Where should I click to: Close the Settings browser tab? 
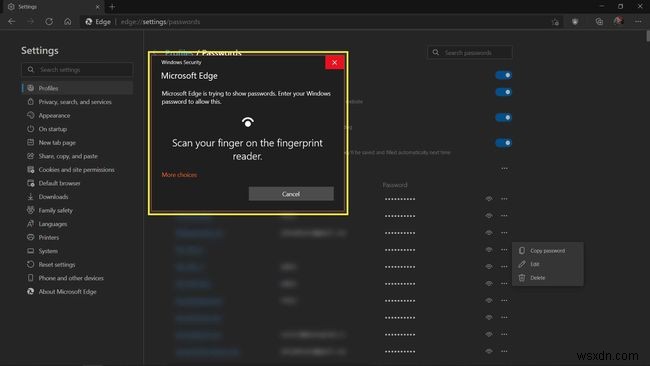click(98, 7)
